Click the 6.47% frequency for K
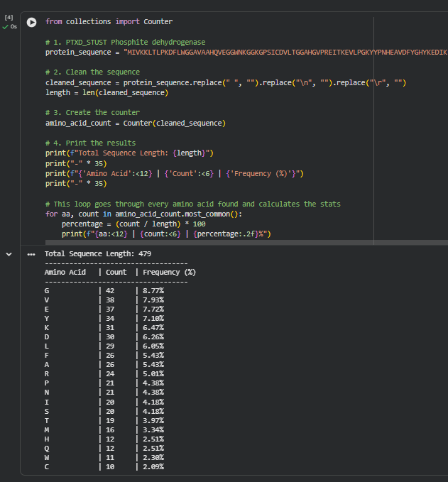The width and height of the screenshot is (448, 482). point(153,328)
